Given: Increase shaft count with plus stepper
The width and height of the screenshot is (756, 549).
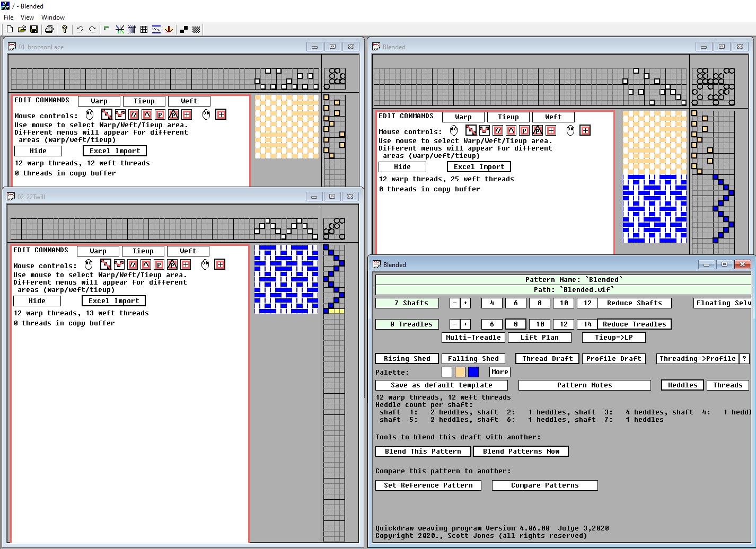Looking at the screenshot, I should (465, 303).
